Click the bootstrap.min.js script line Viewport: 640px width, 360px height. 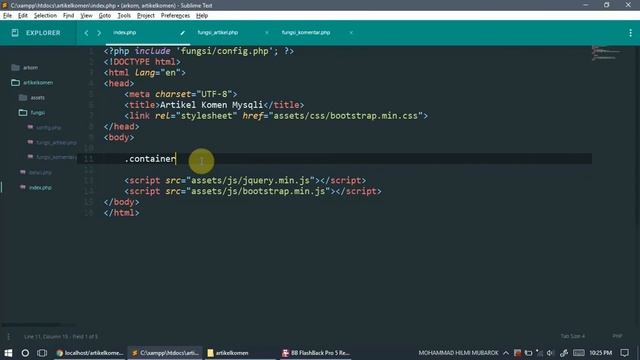pyautogui.click(x=253, y=191)
